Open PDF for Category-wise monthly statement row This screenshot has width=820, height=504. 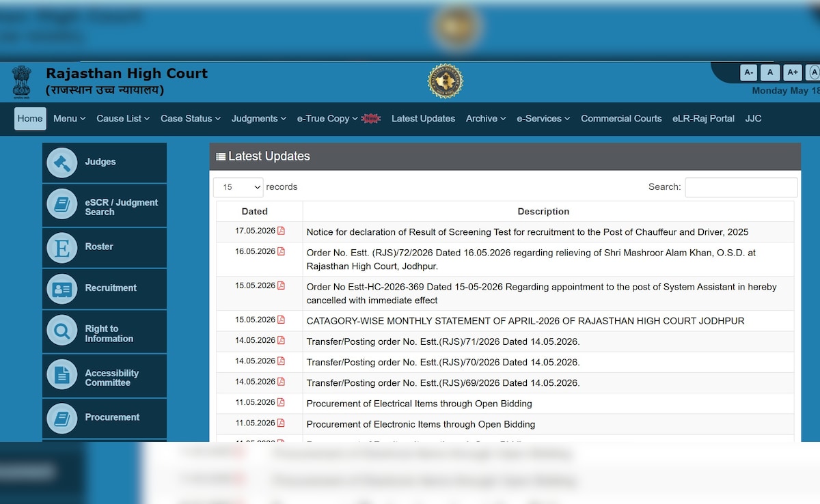click(x=281, y=320)
